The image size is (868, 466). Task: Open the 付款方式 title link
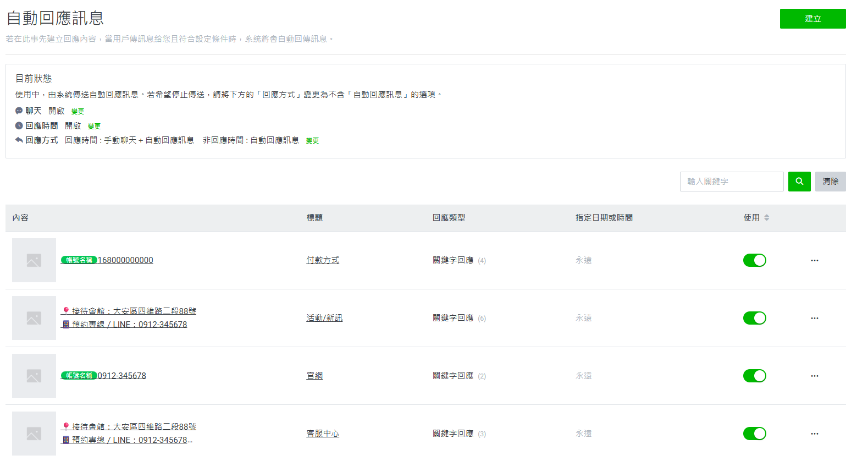(x=323, y=260)
